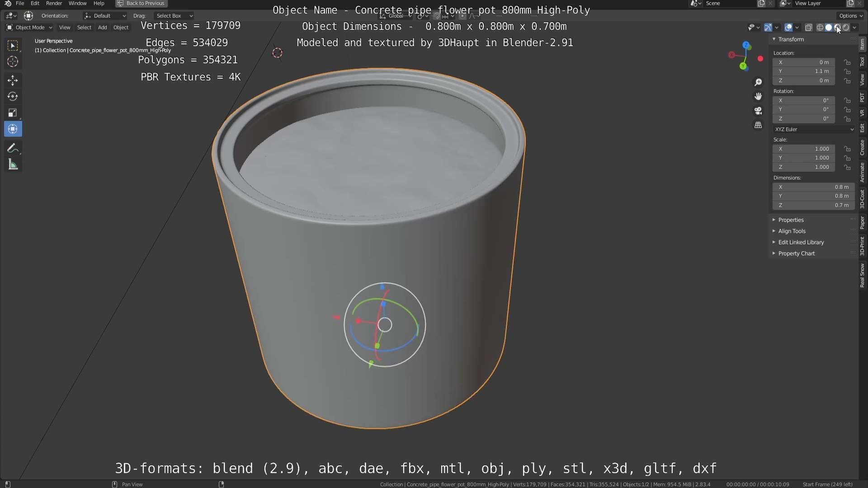Open the Drag Select Box dropdown
Viewport: 868px width, 488px height.
point(174,16)
